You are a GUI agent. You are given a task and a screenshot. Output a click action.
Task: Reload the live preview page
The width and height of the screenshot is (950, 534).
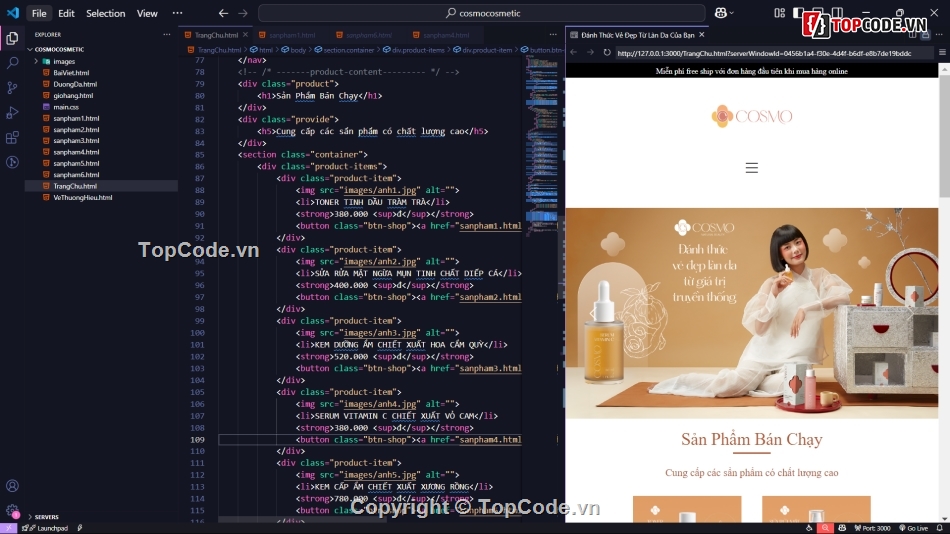pos(606,53)
